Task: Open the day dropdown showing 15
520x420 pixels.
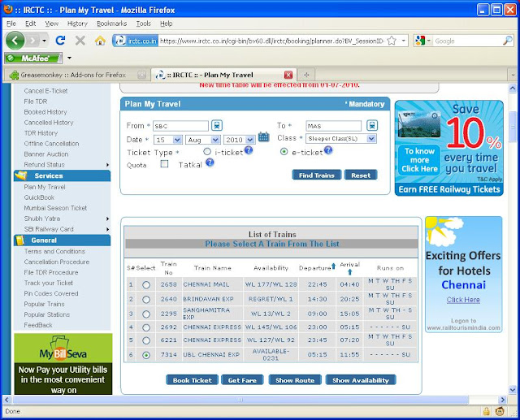Action: 168,140
